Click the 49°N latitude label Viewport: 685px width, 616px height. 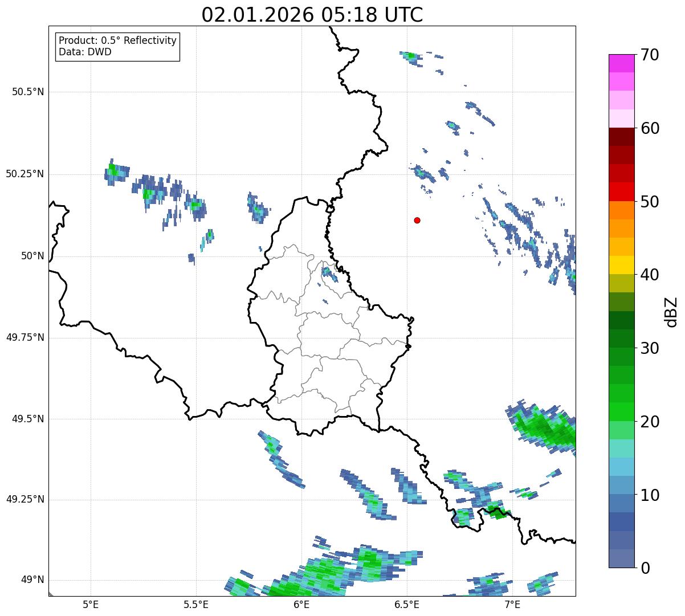click(32, 580)
